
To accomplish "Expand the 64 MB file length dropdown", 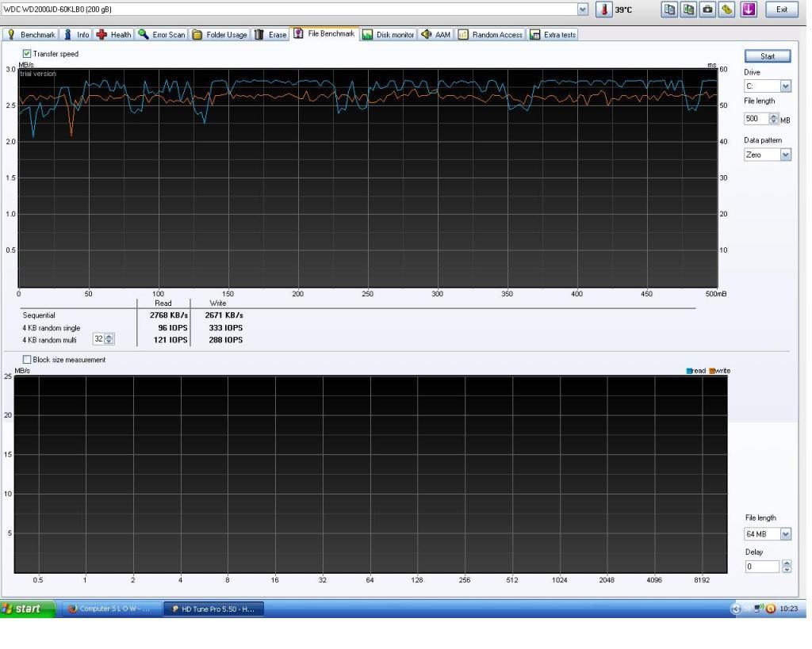I will 785,534.
